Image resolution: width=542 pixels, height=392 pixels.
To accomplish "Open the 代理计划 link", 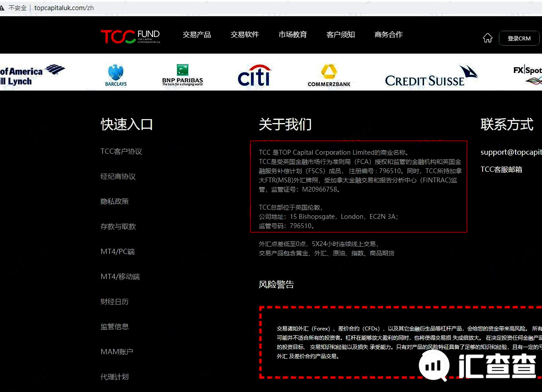I will [114, 377].
